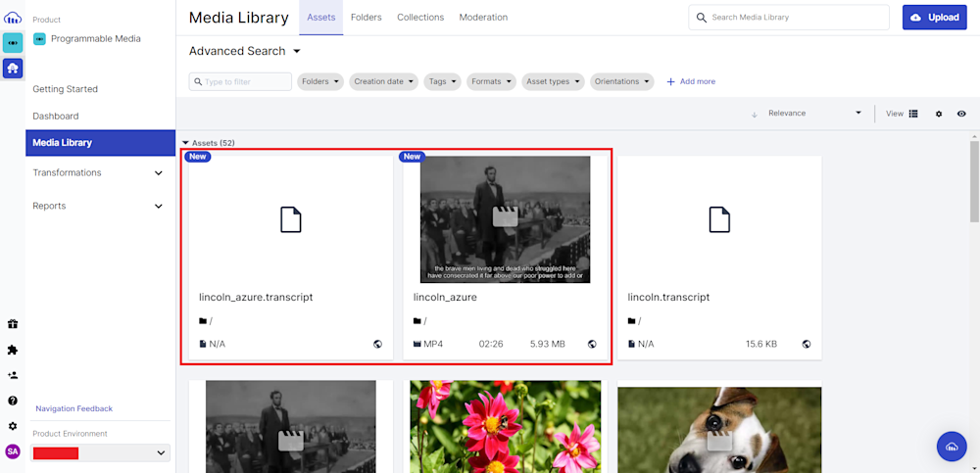The width and height of the screenshot is (980, 473).
Task: Click the vertical scrollbar thumb
Action: pos(974,181)
